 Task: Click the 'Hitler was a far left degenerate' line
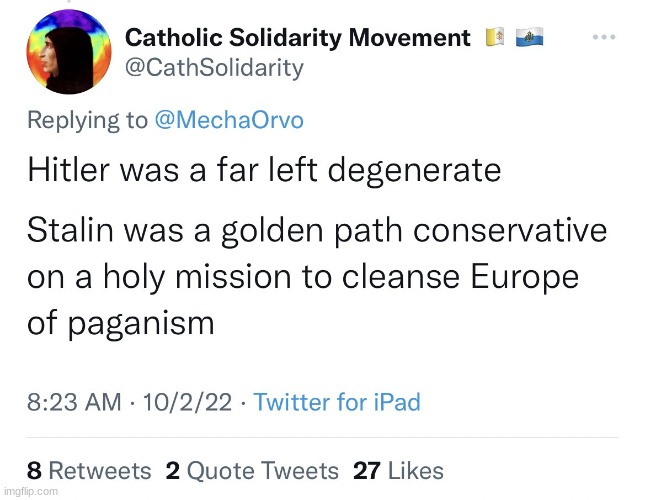coord(263,170)
